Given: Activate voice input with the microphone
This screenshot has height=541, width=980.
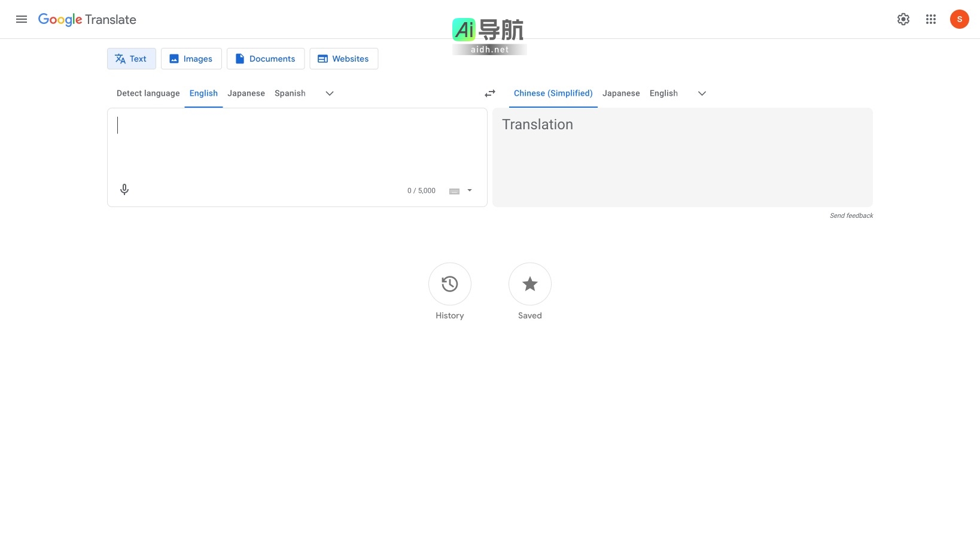Looking at the screenshot, I should [124, 189].
